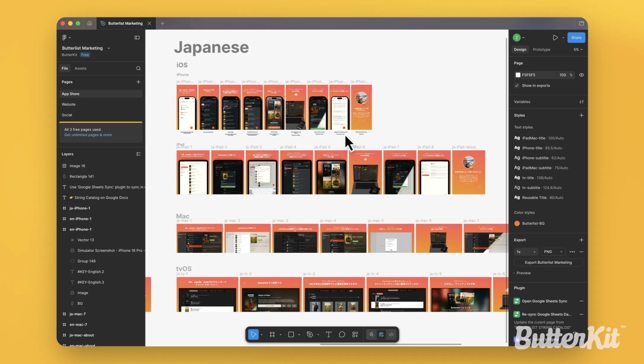The image size is (644, 364).
Task: Present prototype with play icon
Action: tap(555, 37)
